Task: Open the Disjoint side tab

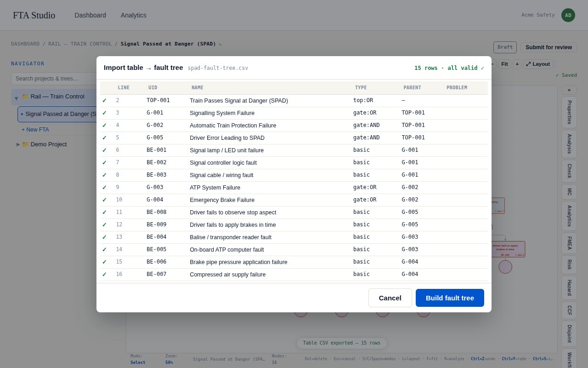Action: (x=569, y=334)
